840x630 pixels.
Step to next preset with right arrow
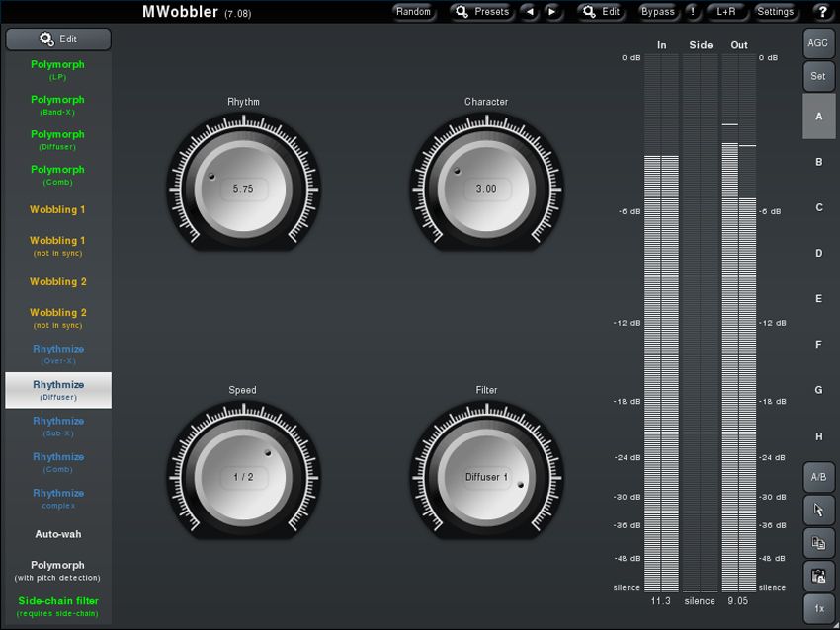pos(553,12)
